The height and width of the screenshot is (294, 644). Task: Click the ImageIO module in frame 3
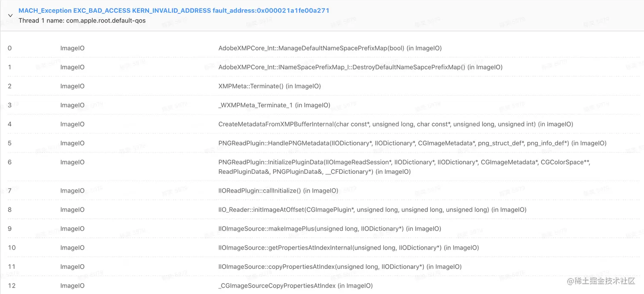click(72, 105)
